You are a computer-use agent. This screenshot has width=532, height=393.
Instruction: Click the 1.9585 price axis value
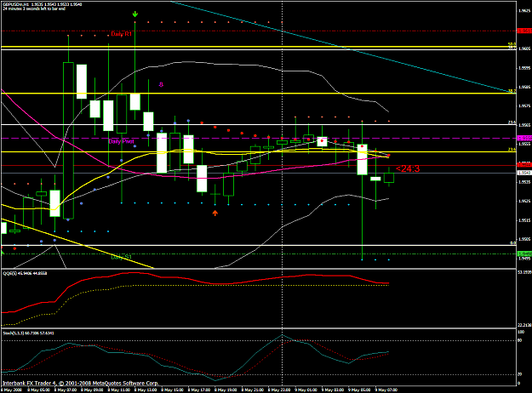(x=524, y=87)
